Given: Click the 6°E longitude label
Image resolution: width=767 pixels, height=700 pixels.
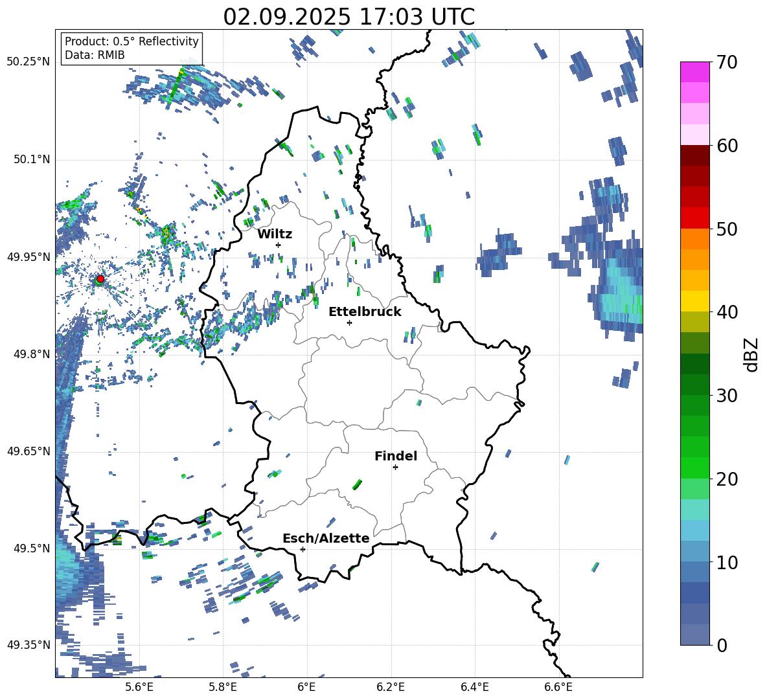Looking at the screenshot, I should (306, 687).
